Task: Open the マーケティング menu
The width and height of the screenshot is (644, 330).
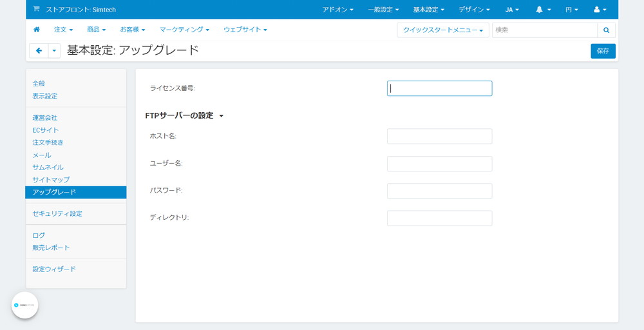Action: 184,30
